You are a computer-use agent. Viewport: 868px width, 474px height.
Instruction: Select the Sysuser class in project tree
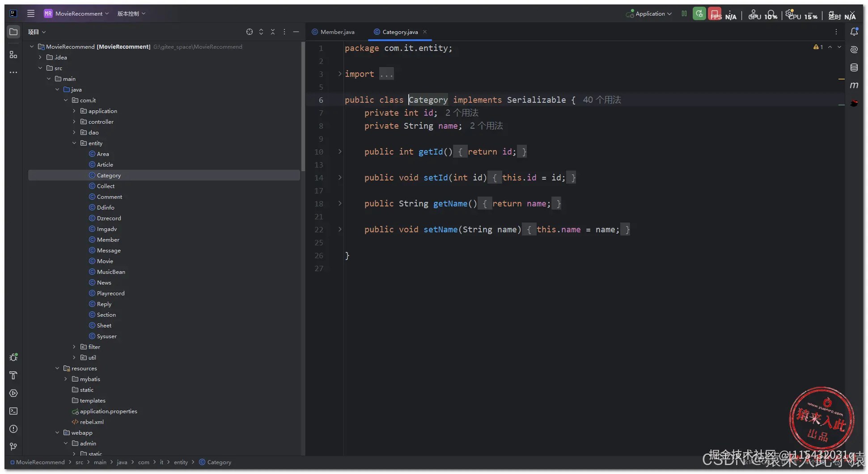[x=107, y=336]
